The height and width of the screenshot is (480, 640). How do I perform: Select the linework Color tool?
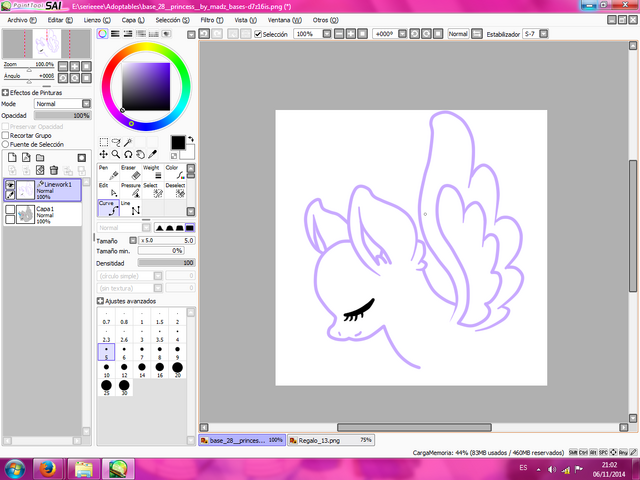point(175,172)
